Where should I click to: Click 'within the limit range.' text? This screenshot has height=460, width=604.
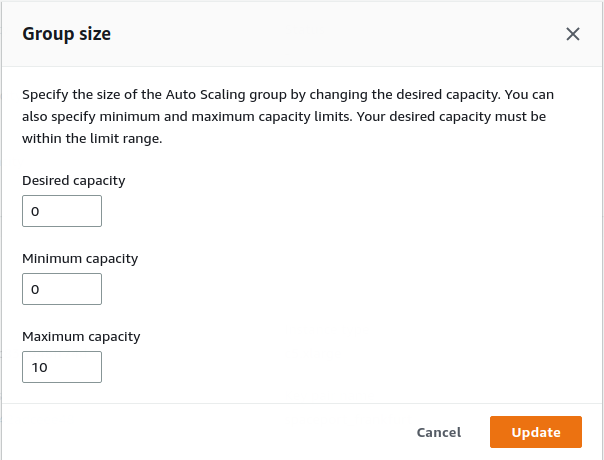click(x=92, y=138)
